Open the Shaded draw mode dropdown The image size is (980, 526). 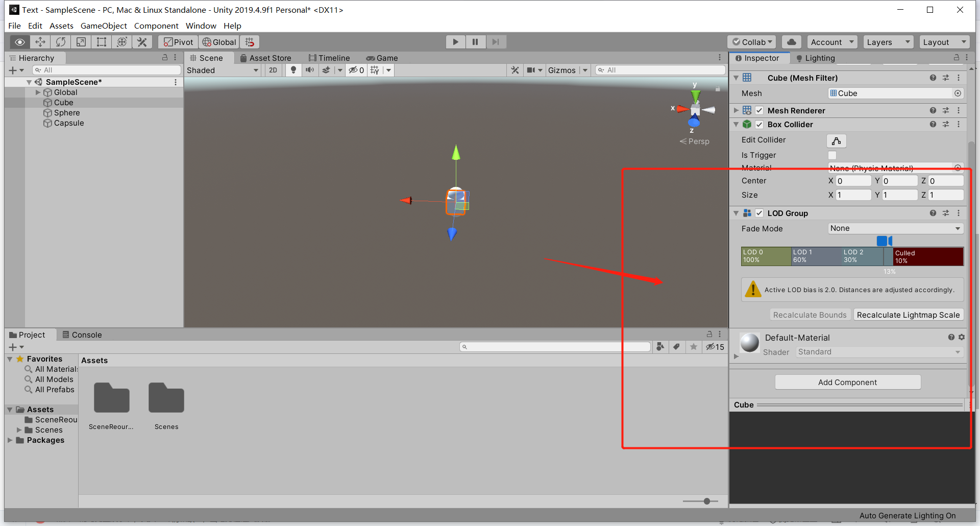(x=223, y=70)
